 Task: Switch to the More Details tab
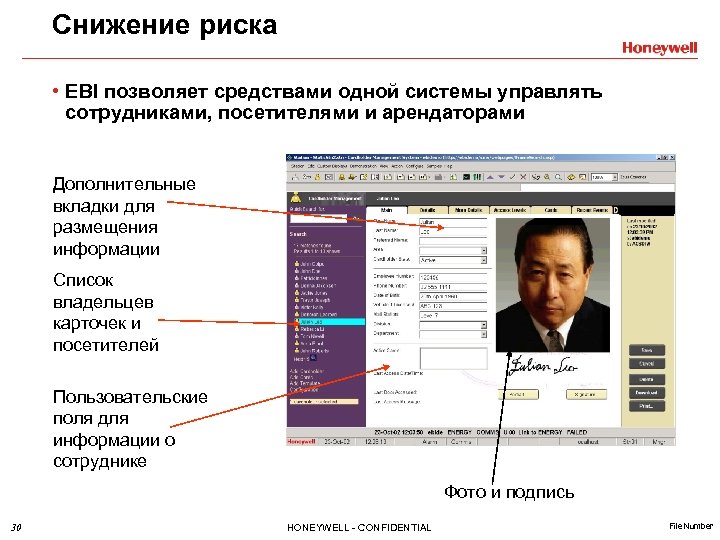click(x=468, y=210)
